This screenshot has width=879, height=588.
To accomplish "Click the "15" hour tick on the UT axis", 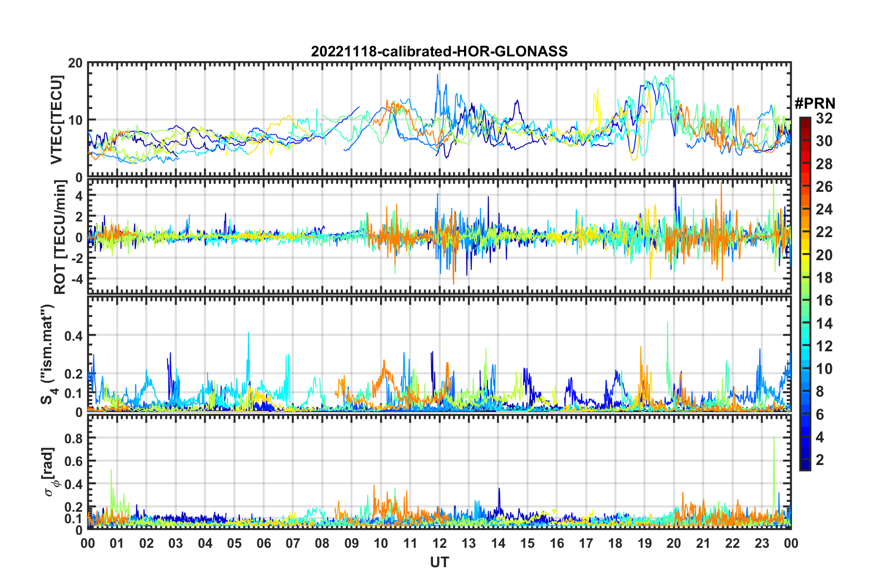I will click(527, 543).
